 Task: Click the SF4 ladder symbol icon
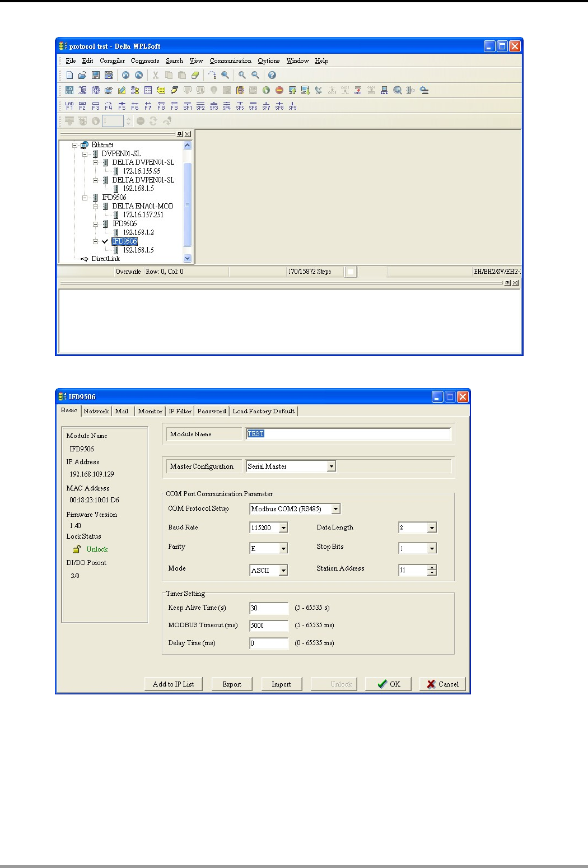click(x=227, y=105)
